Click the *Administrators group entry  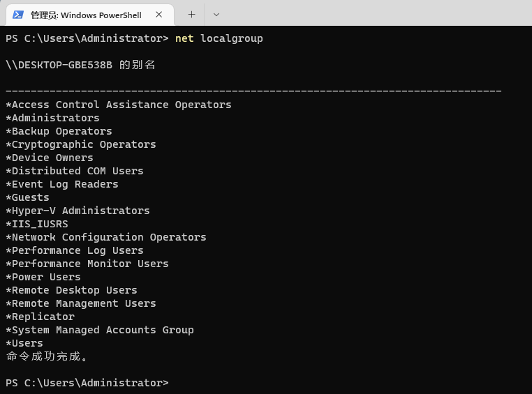pos(53,118)
